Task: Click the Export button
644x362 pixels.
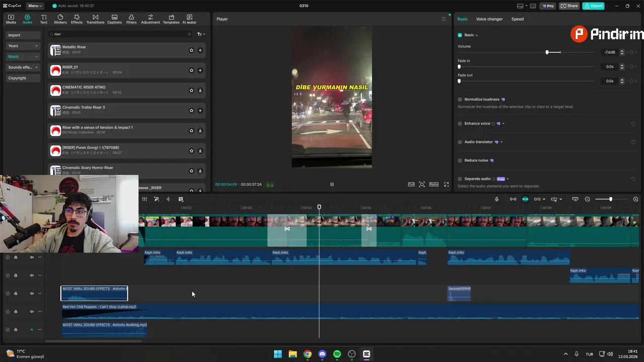Action: (x=593, y=6)
